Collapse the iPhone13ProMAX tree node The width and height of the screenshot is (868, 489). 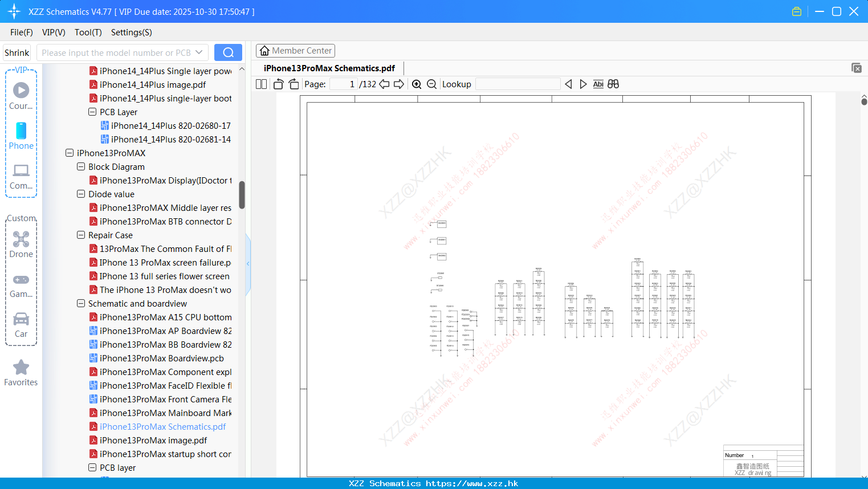[70, 153]
